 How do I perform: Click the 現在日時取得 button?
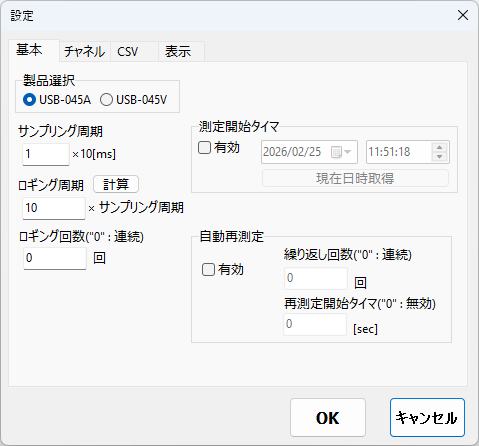tap(355, 178)
